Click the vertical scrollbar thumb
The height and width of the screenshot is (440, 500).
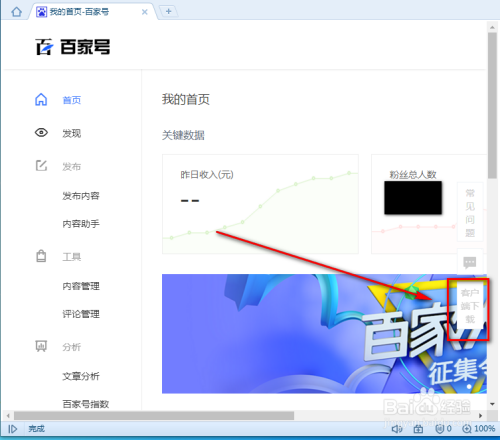click(492, 105)
